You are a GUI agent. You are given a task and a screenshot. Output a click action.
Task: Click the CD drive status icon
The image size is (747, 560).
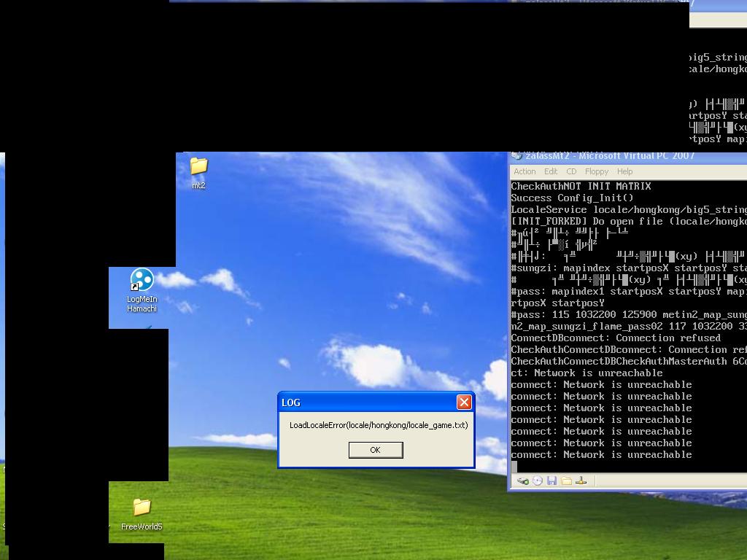[x=538, y=481]
